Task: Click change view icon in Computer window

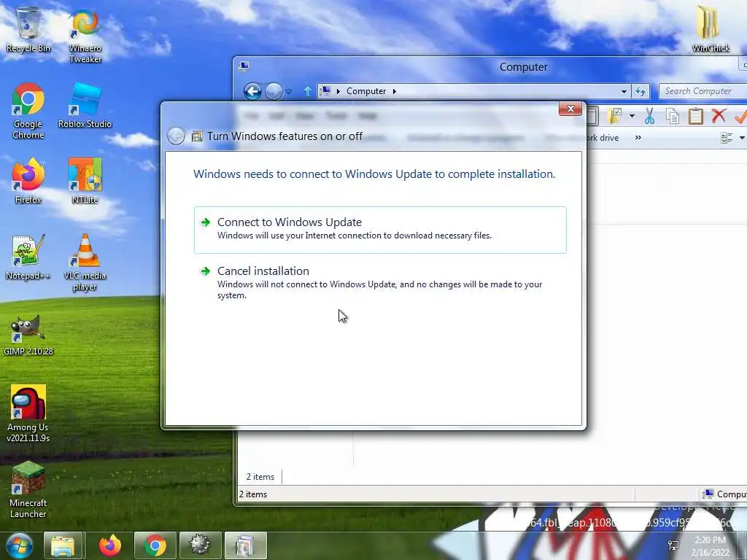Action: pyautogui.click(x=727, y=138)
